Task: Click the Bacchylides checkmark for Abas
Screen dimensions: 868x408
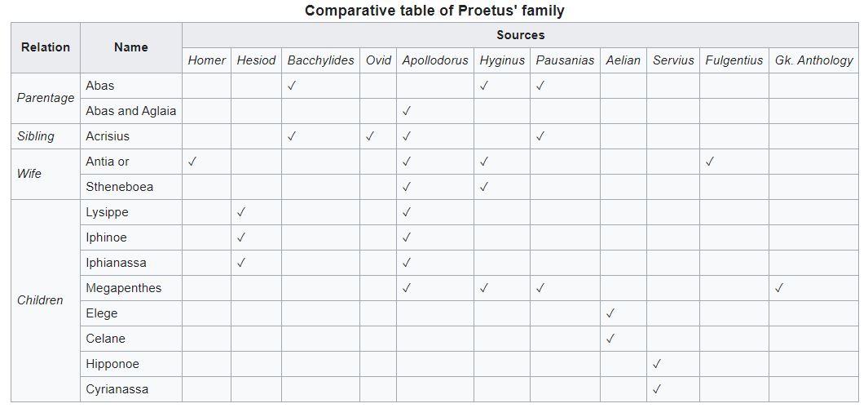Action: point(292,86)
